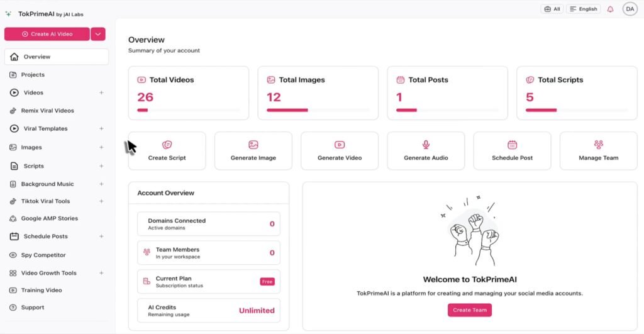The image size is (644, 334).
Task: Open the All workspace filter
Action: [x=552, y=9]
